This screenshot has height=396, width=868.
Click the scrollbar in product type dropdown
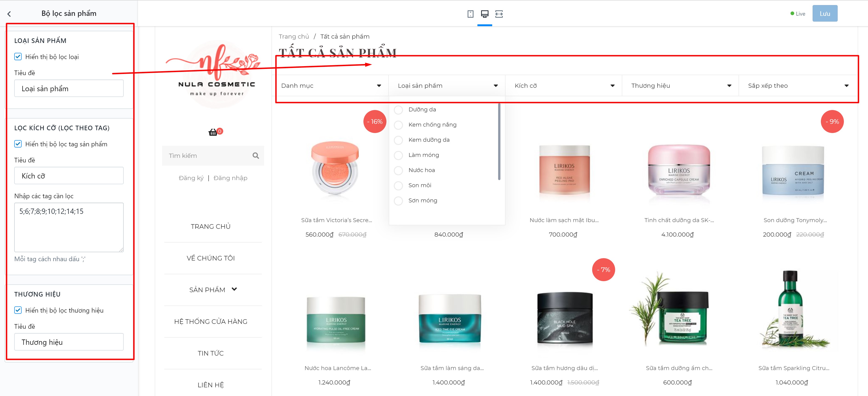pyautogui.click(x=499, y=141)
